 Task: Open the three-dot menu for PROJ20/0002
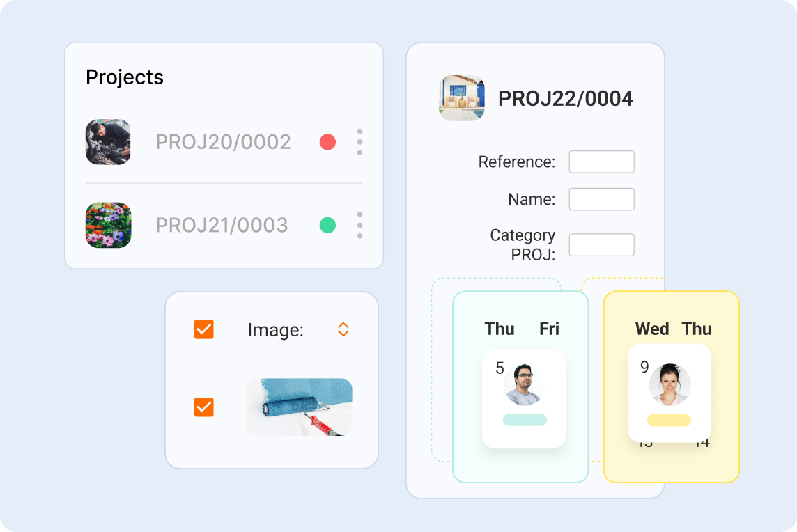(359, 142)
